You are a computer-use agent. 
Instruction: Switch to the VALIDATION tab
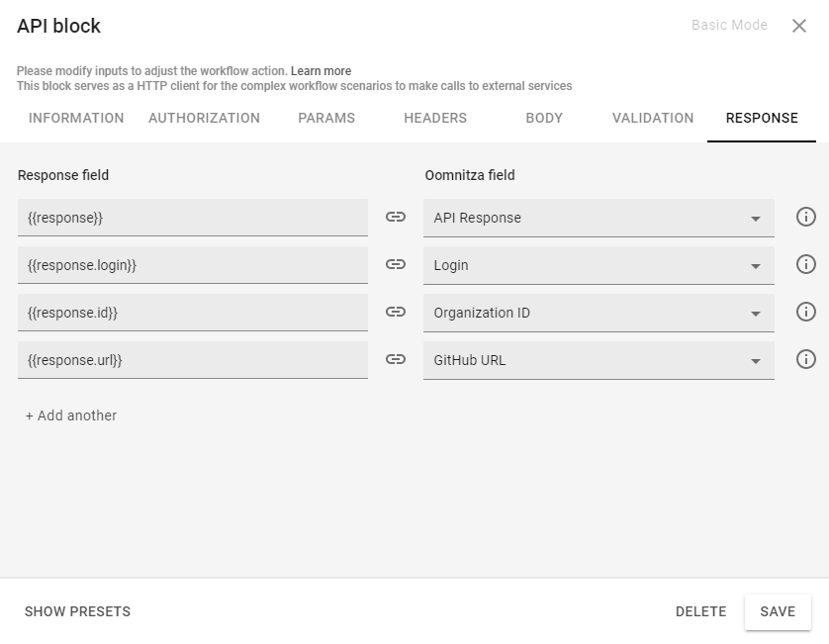click(x=652, y=118)
